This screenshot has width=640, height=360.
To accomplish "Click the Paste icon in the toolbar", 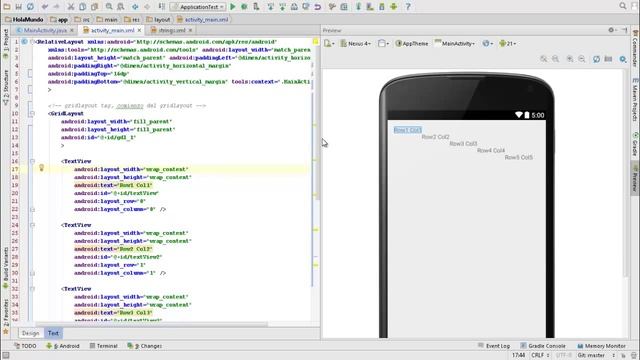I will (94, 7).
